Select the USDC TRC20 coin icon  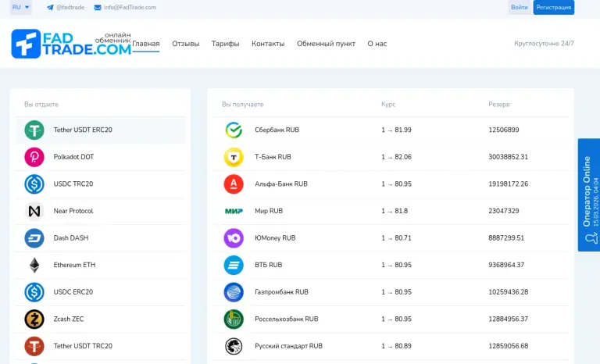coord(34,184)
